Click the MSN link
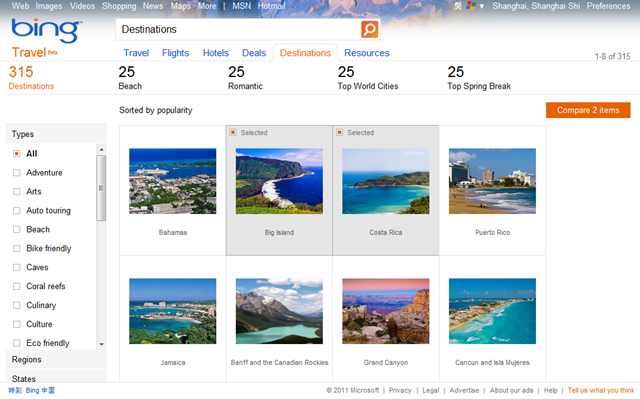This screenshot has height=399, width=640. (x=242, y=6)
